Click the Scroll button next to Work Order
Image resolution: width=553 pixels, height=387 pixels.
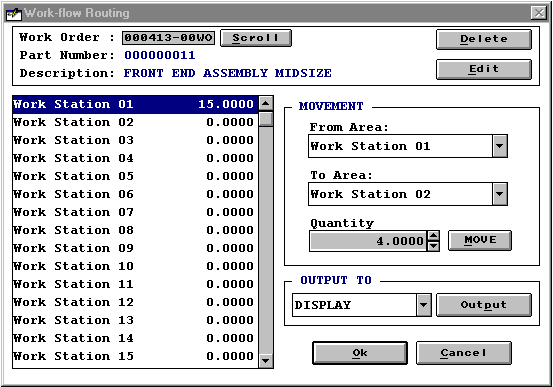point(256,38)
